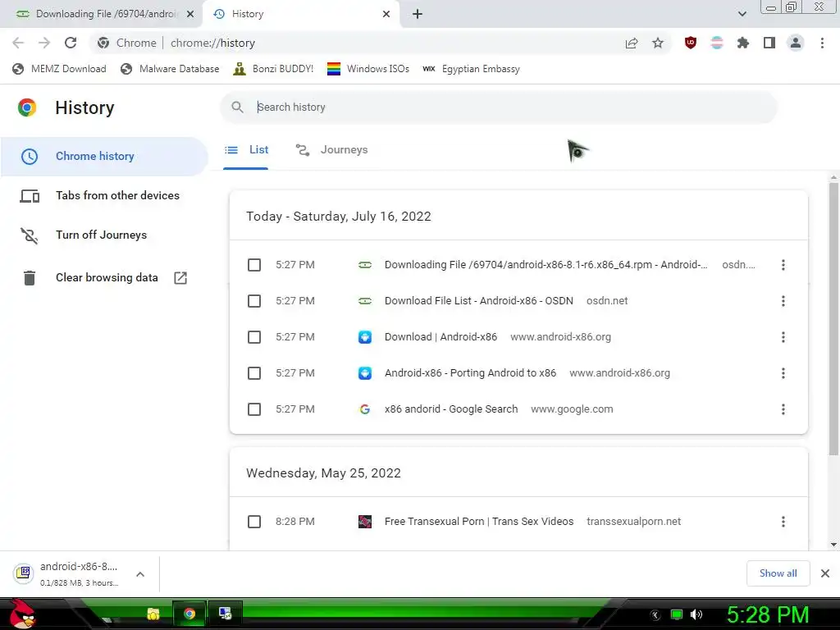The height and width of the screenshot is (630, 840).
Task: Click the share page icon in address bar
Action: coord(632,43)
